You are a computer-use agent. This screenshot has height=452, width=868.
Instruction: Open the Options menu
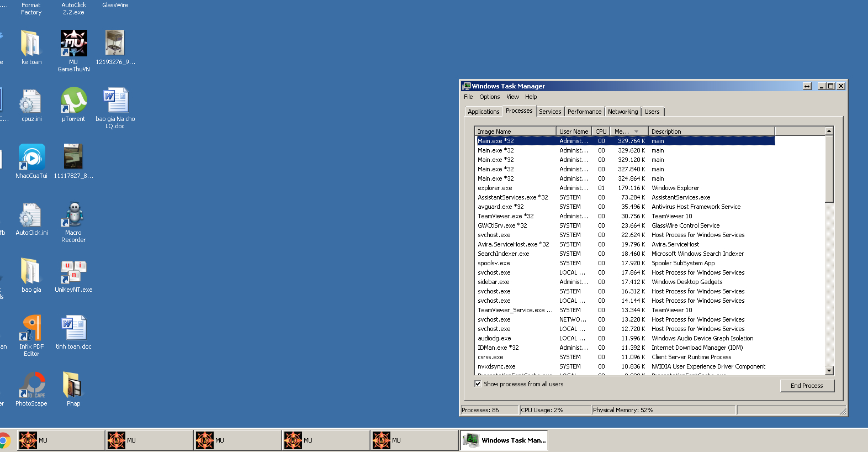(489, 97)
